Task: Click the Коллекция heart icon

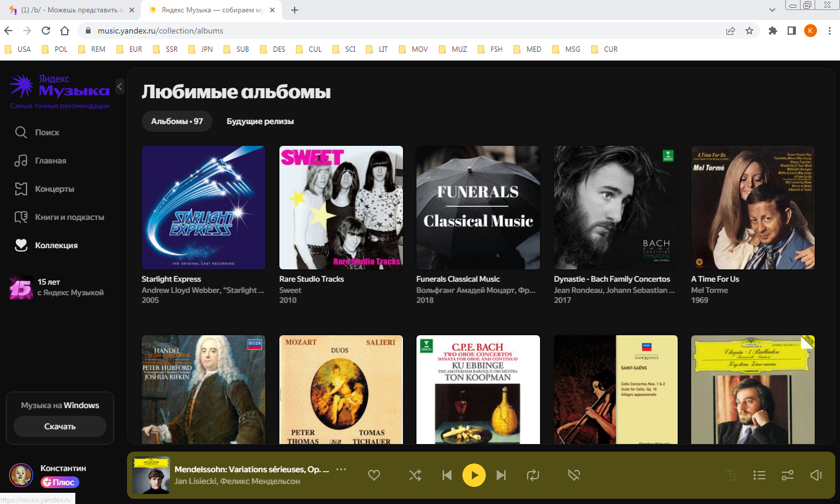Action: 21,245
